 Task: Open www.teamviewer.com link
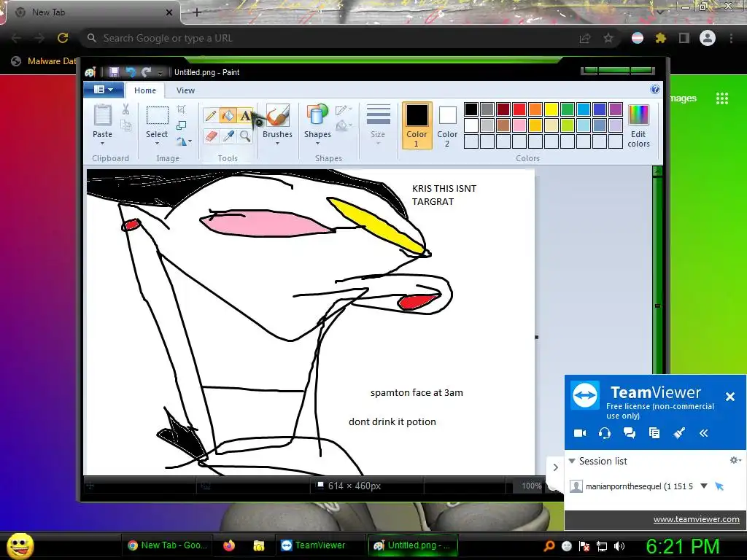696,519
